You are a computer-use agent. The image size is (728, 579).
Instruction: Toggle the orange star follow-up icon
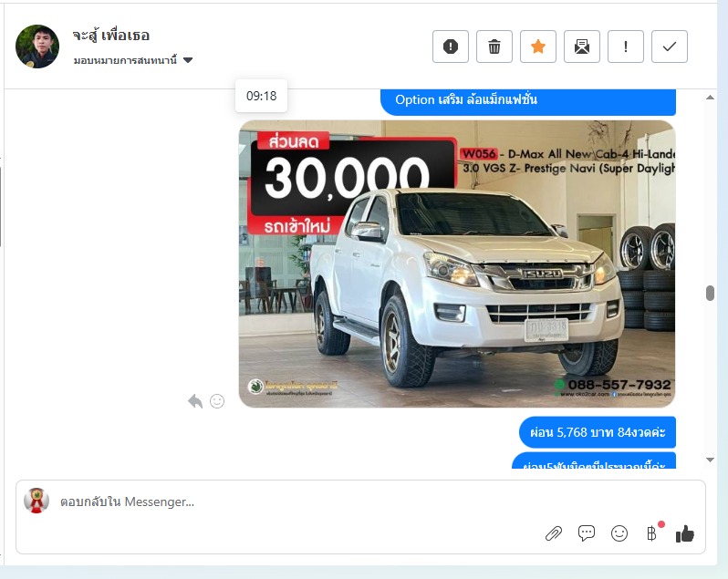click(537, 47)
